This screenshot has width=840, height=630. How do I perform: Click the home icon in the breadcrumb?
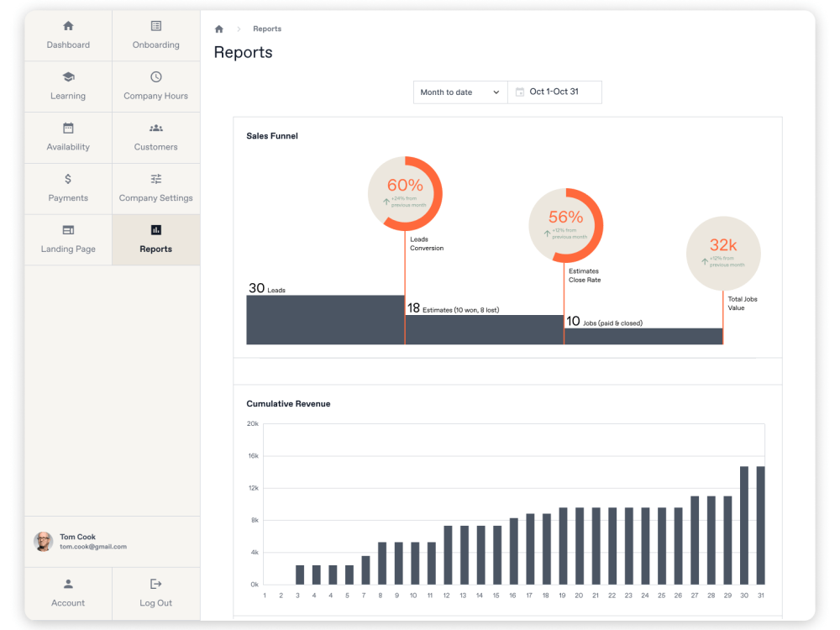click(218, 29)
